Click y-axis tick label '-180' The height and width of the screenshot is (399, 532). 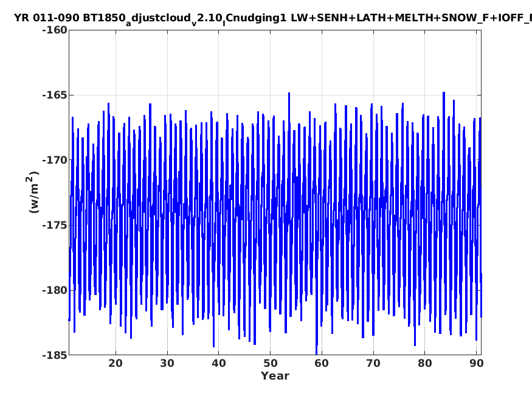click(x=55, y=290)
